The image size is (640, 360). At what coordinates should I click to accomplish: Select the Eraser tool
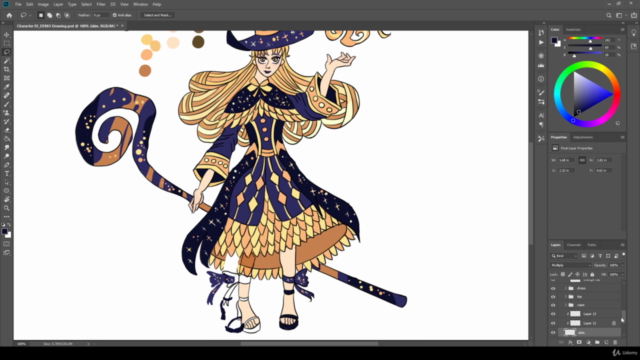[7, 130]
